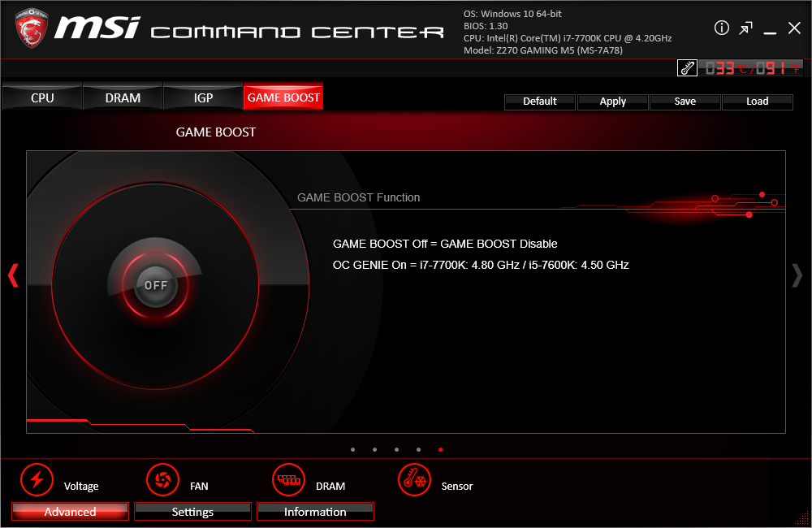Select the GAME BOOST tab
This screenshot has width=812, height=528.
coord(283,97)
